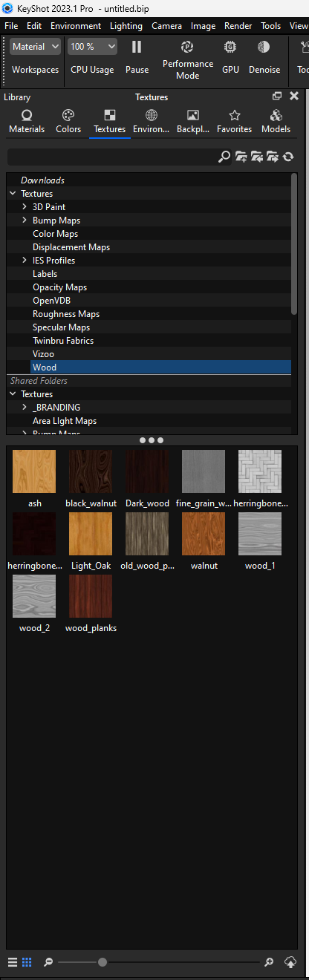Screen dimensions: 309x980
Task: Open the Render menu
Action: point(238,26)
